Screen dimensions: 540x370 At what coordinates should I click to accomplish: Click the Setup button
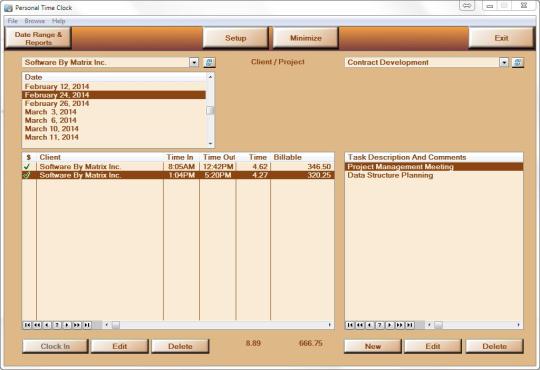(235, 38)
